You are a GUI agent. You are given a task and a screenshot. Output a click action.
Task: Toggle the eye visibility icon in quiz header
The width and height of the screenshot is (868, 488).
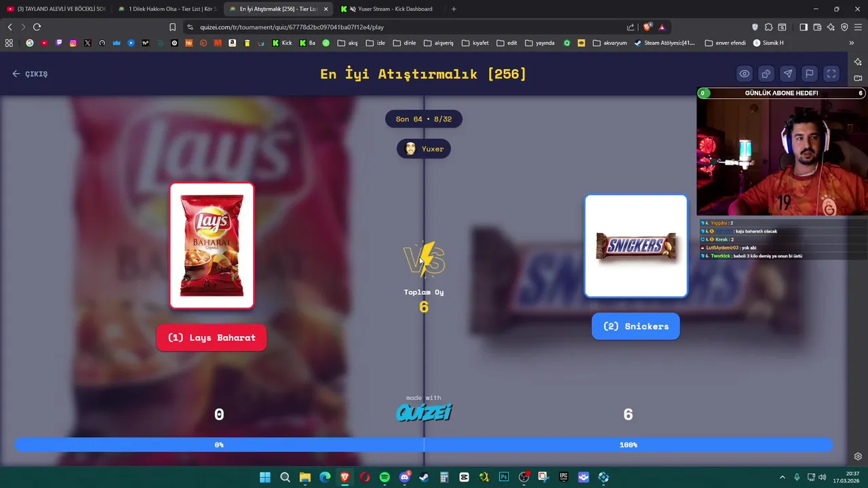(x=745, y=74)
